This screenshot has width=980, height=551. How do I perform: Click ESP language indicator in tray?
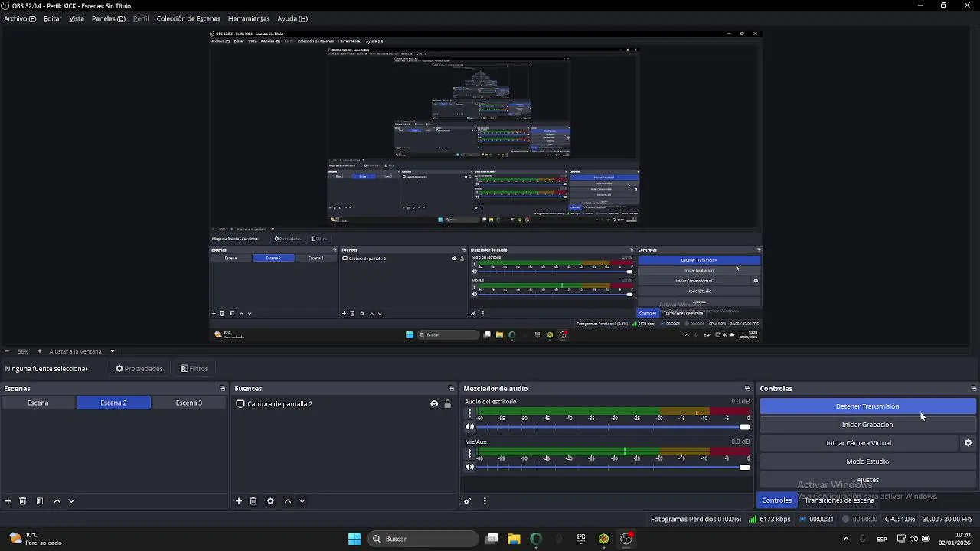[882, 539]
